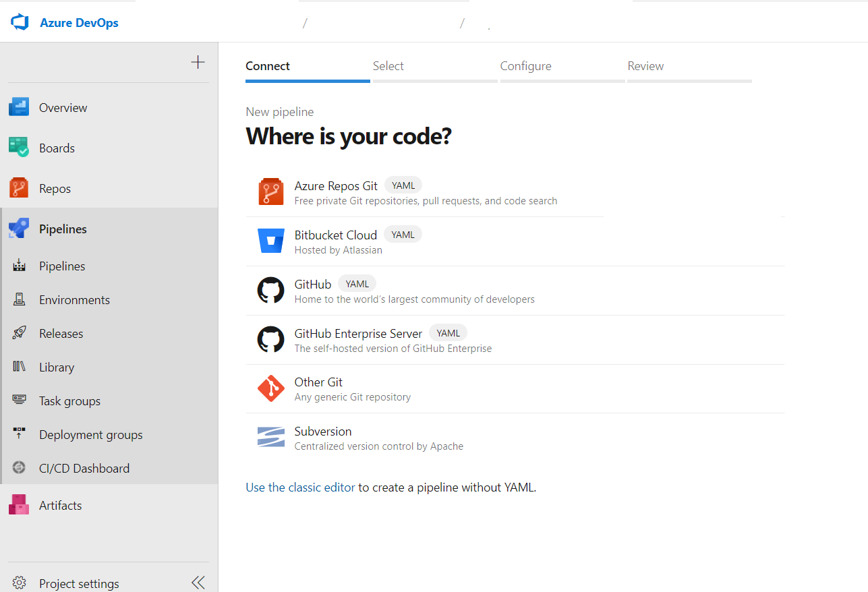Click 'Centralized version control by Apache' text
The width and height of the screenshot is (868, 592).
[x=379, y=446]
